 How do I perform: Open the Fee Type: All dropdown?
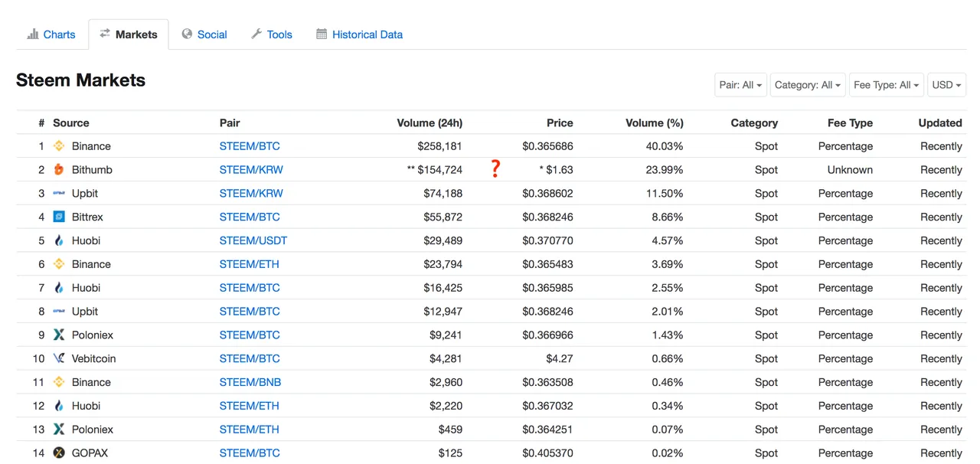pyautogui.click(x=887, y=85)
